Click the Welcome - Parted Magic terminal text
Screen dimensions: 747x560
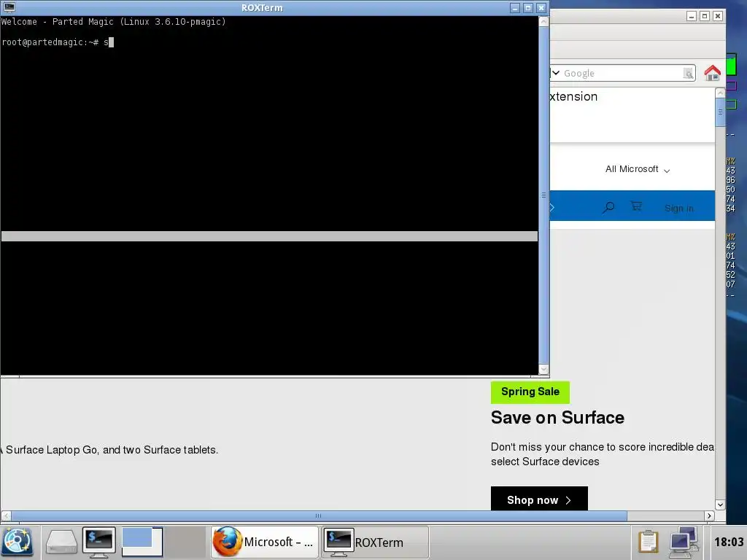(113, 21)
